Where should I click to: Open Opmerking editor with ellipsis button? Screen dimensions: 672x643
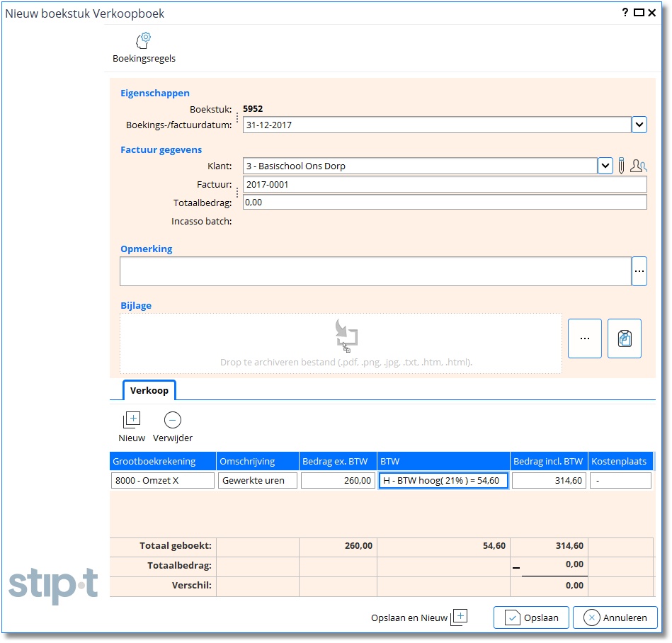[x=639, y=271]
